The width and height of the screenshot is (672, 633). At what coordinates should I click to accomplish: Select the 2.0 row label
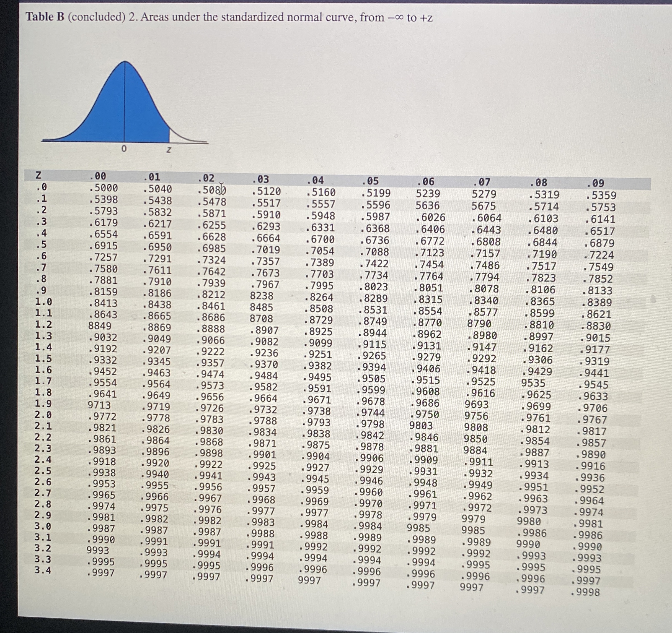[43, 415]
